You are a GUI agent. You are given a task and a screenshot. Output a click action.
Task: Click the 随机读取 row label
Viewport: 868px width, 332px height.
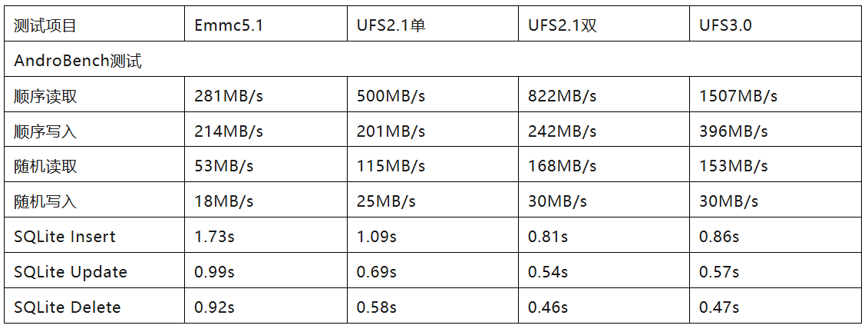pyautogui.click(x=45, y=166)
